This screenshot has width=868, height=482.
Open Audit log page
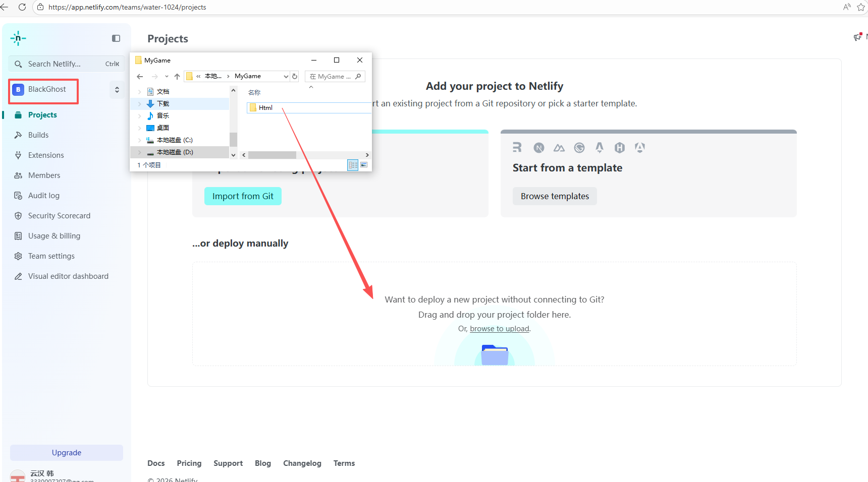click(x=43, y=196)
